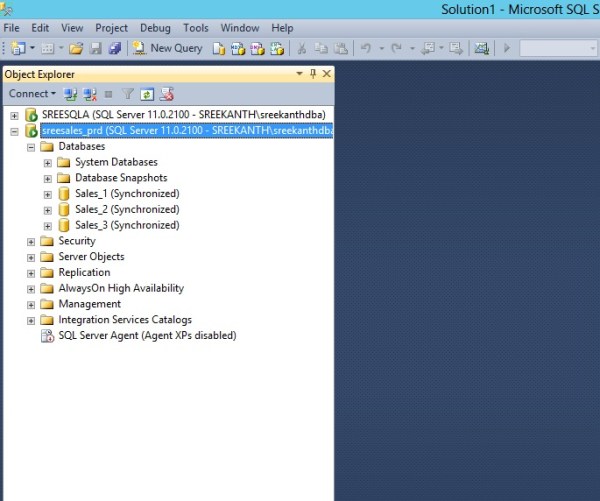Select SQL Server Agent (Agent XPs disabled)
Viewport: 600px width, 501px height.
click(x=147, y=336)
